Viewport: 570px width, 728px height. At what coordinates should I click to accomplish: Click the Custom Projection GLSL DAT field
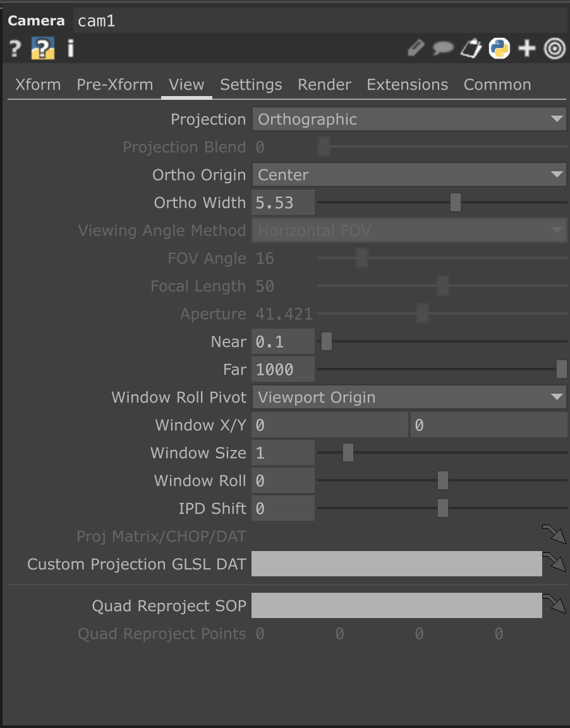(x=396, y=564)
